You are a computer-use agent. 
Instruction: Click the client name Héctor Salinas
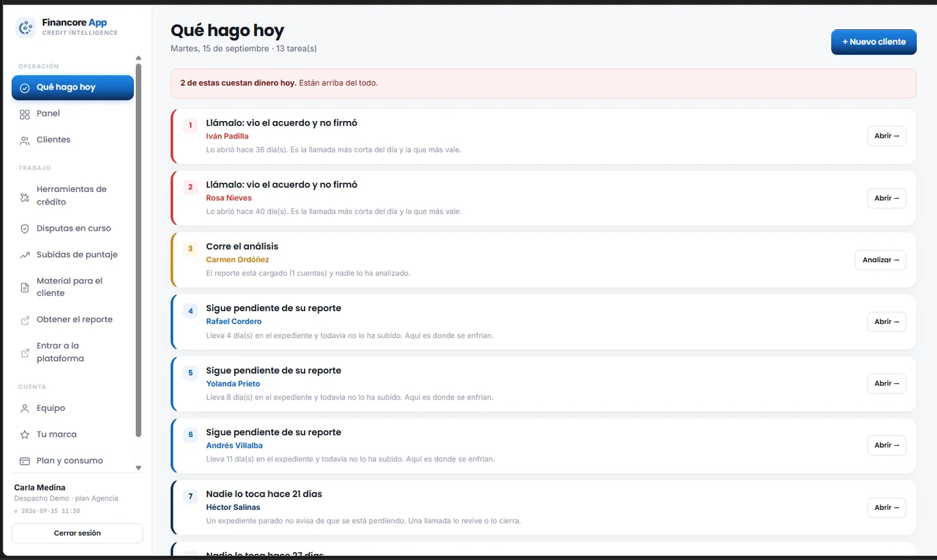[233, 507]
